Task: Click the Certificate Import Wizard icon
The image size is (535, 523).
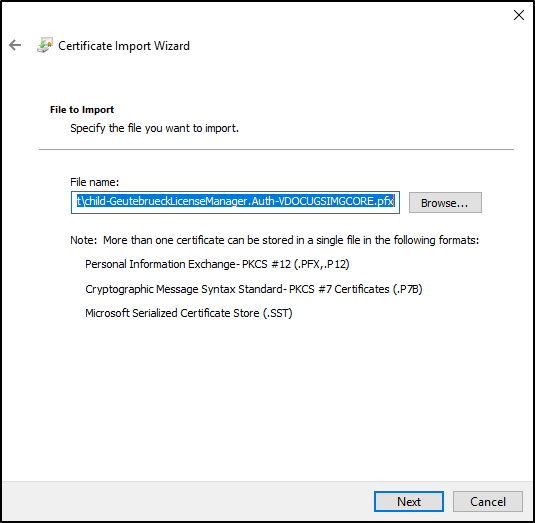Action: 45,45
